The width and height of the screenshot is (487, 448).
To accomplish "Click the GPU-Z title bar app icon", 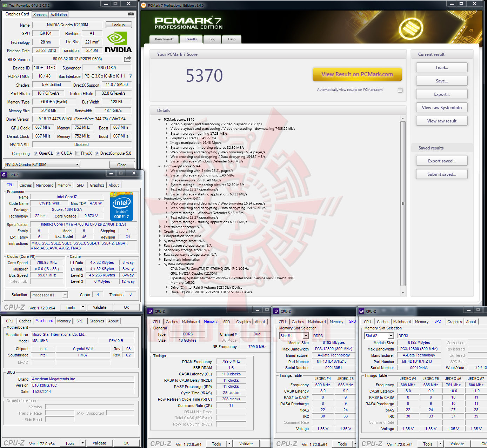I will 5,5.
